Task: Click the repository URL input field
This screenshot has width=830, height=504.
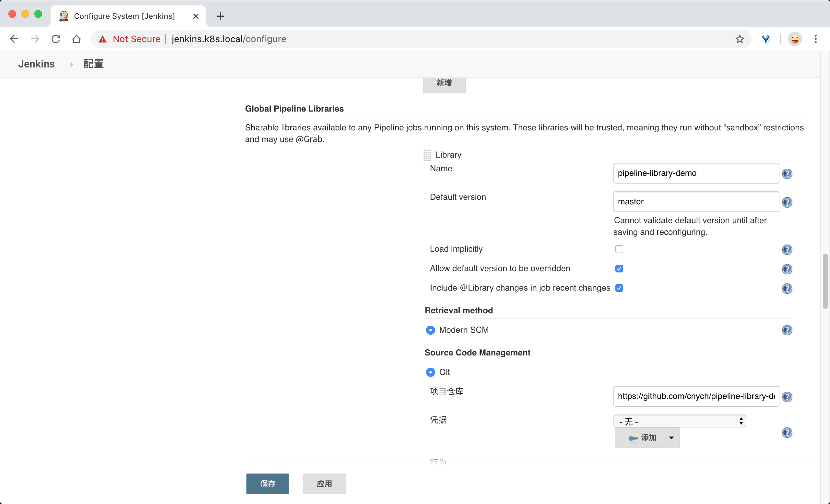Action: pyautogui.click(x=695, y=397)
